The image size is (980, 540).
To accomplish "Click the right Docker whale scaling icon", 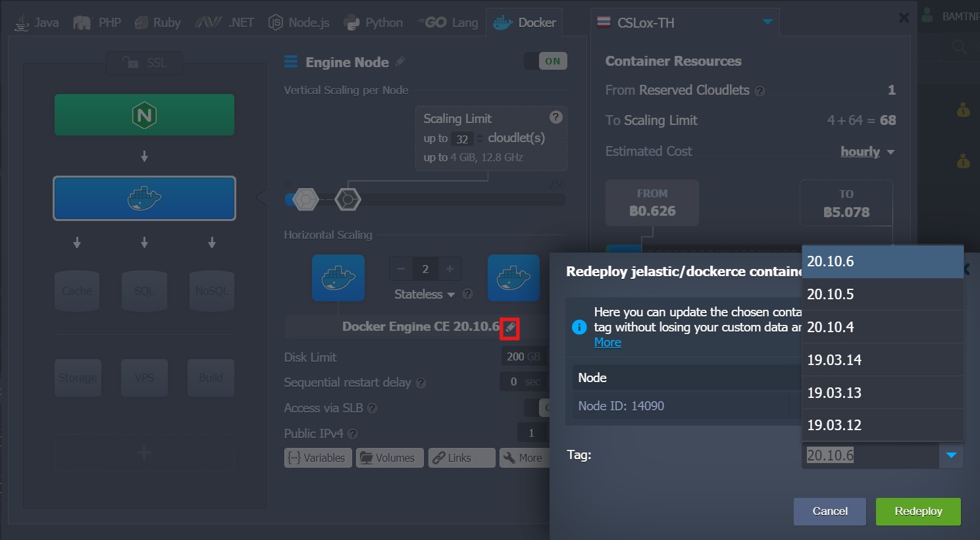I will point(513,278).
